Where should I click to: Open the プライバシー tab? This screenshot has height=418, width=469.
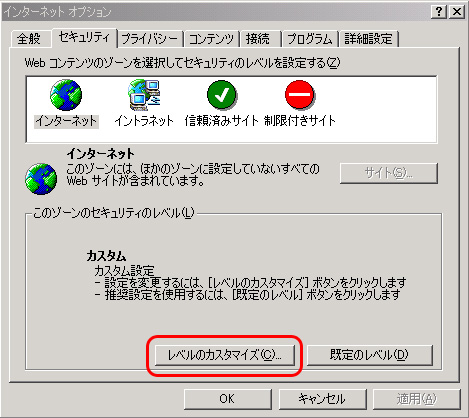coord(150,39)
